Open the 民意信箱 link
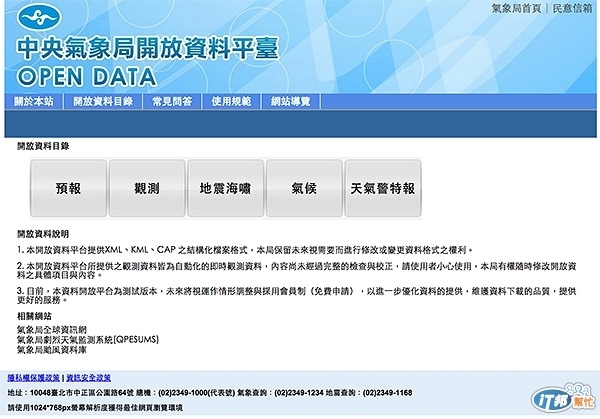 [572, 8]
